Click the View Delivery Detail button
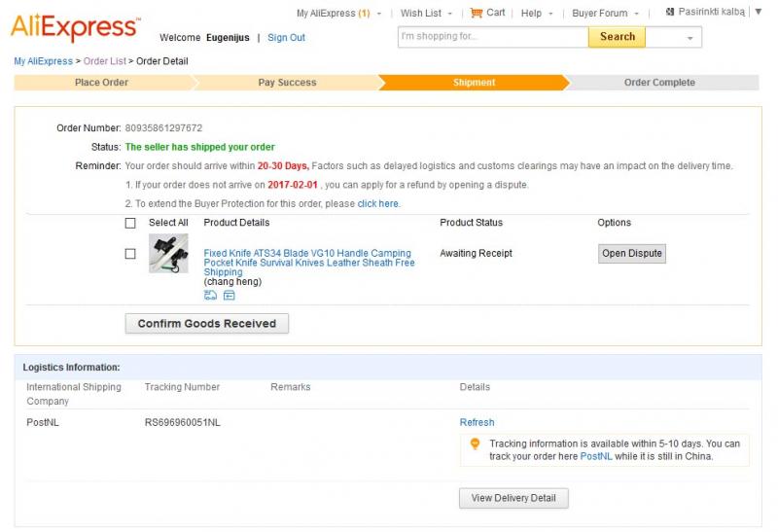Screen dimensions: 778x532 (513, 498)
